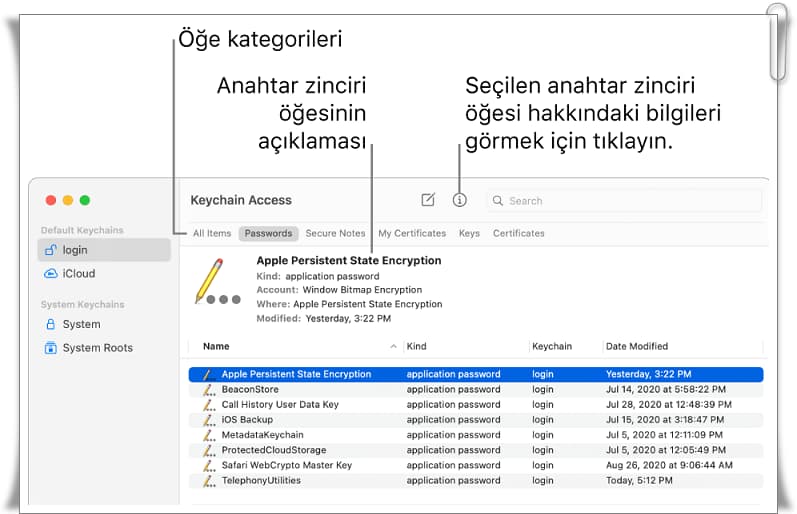Select Safari WebCrypto Master Key row

tap(476, 465)
